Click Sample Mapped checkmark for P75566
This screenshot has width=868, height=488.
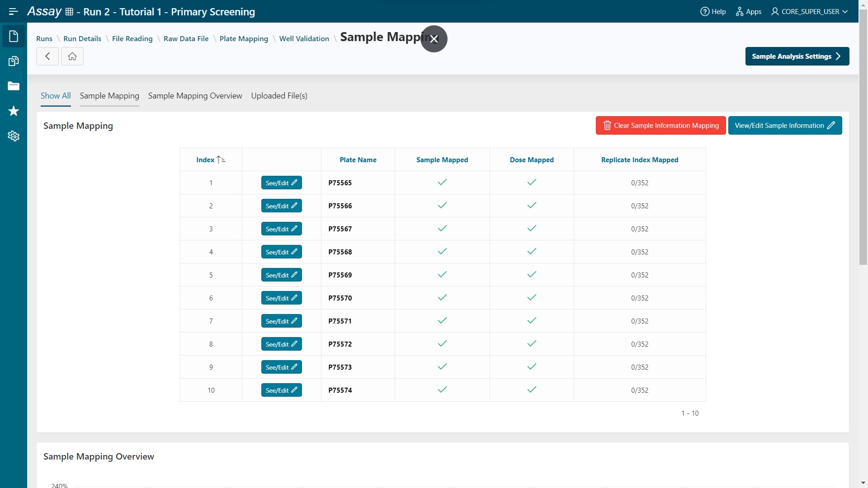pyautogui.click(x=442, y=205)
